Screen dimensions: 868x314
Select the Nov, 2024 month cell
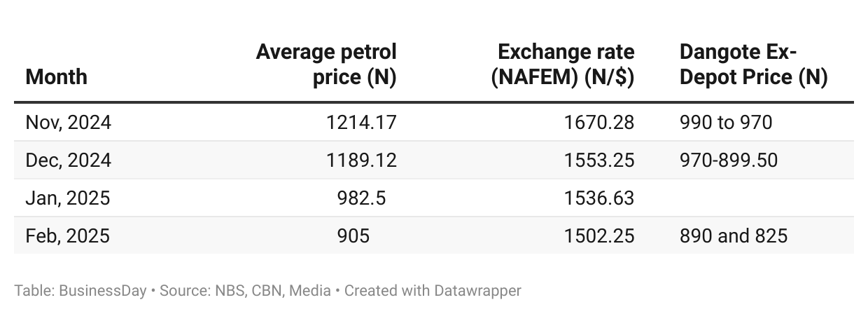[69, 123]
